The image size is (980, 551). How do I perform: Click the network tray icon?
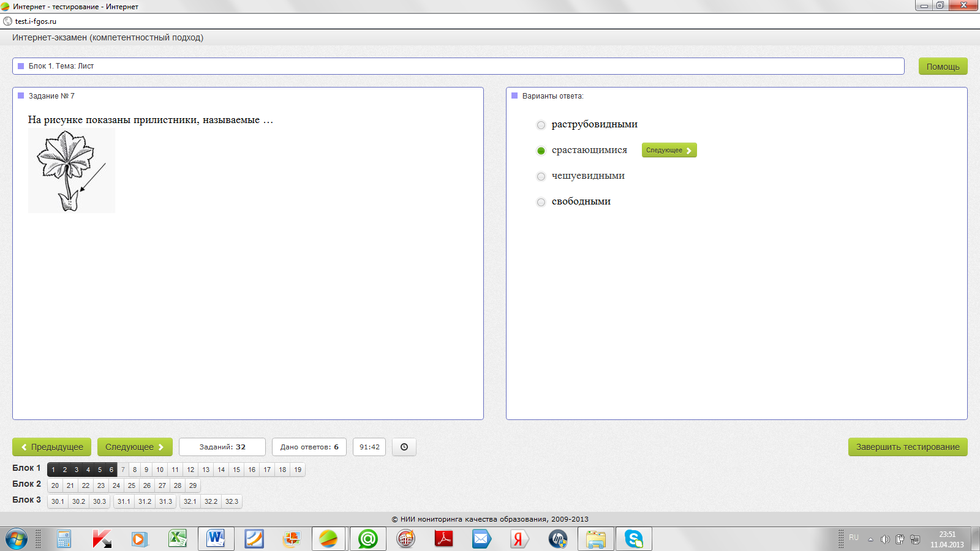915,539
